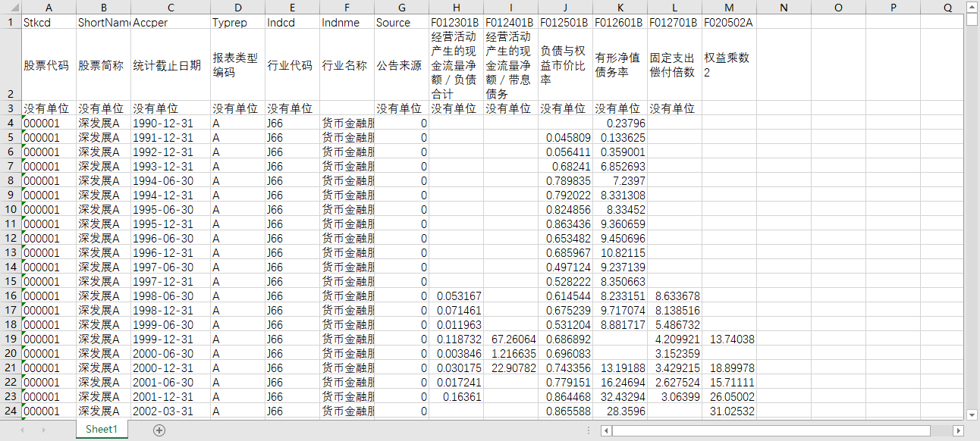Click the 报表类型编码 header cell
Image resolution: width=980 pixels, height=441 pixels.
(x=237, y=65)
